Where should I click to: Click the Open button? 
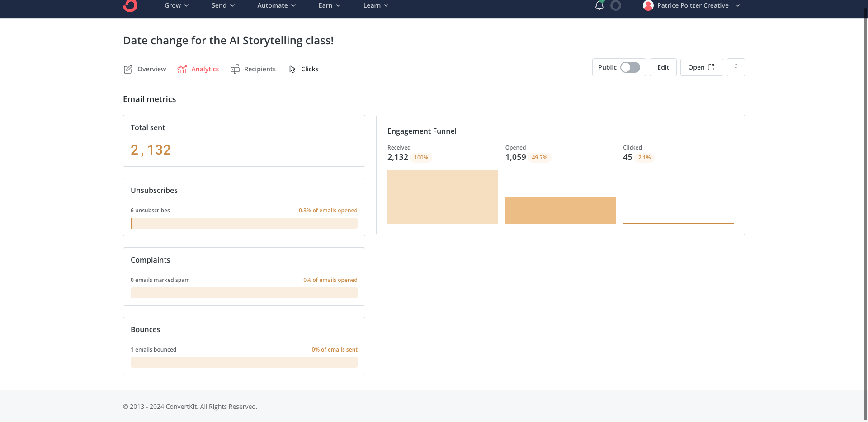[x=702, y=67]
